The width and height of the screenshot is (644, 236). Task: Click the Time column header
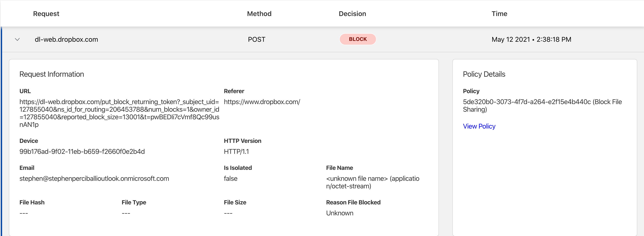tap(499, 14)
